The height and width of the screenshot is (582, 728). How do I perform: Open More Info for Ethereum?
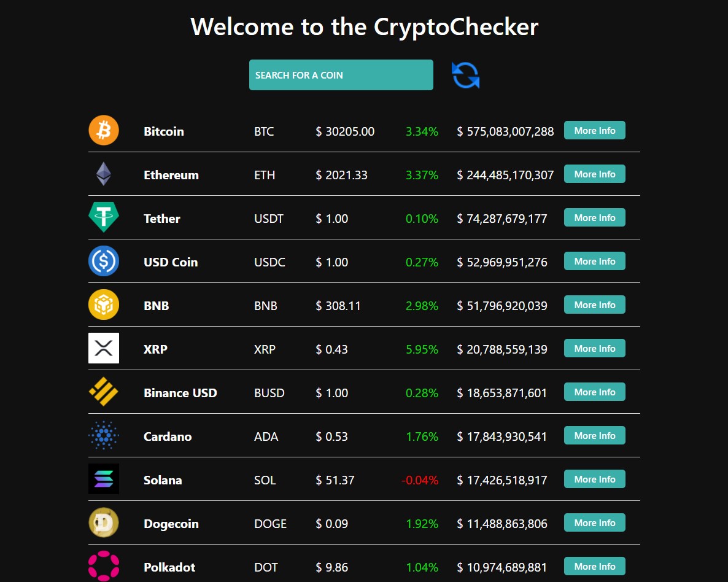[x=595, y=174]
